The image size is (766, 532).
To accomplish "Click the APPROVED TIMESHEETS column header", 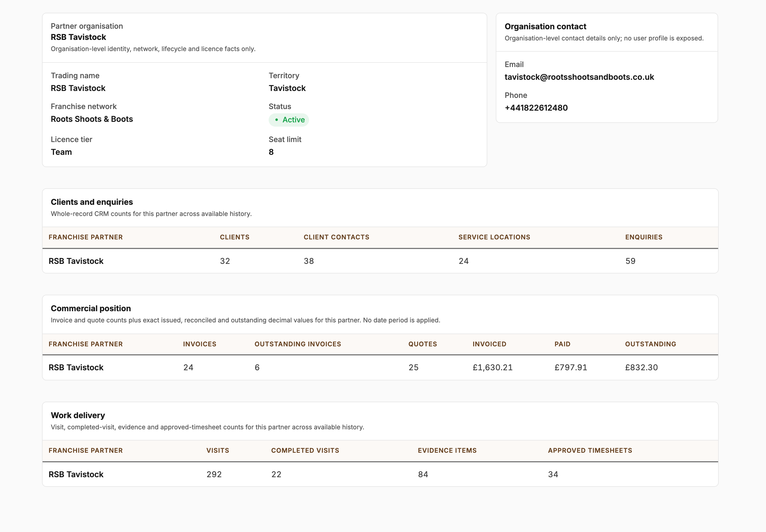I will [x=590, y=450].
